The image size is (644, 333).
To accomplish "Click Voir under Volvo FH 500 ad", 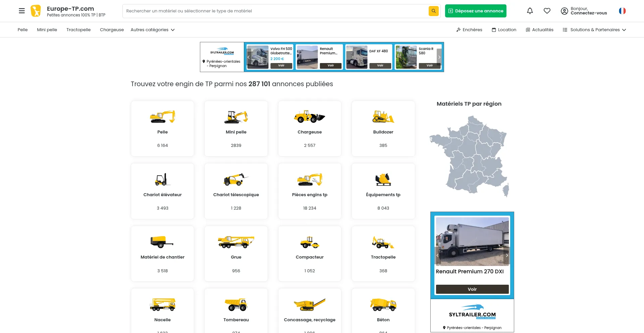I will [281, 66].
